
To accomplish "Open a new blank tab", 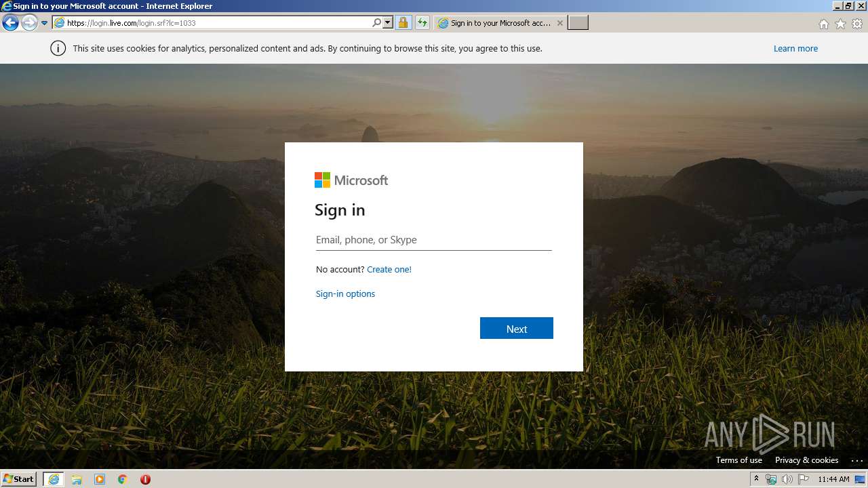I will 578,23.
